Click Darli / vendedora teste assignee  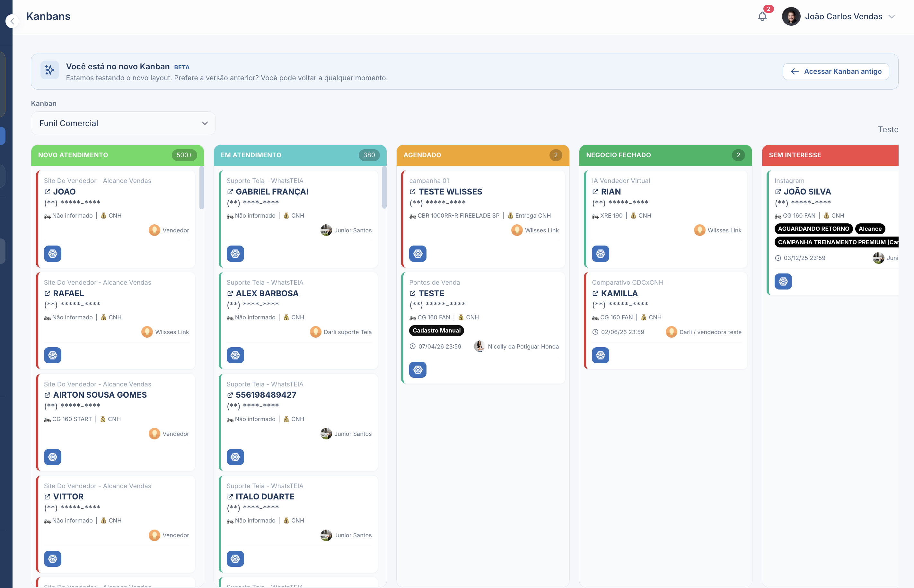(x=704, y=332)
